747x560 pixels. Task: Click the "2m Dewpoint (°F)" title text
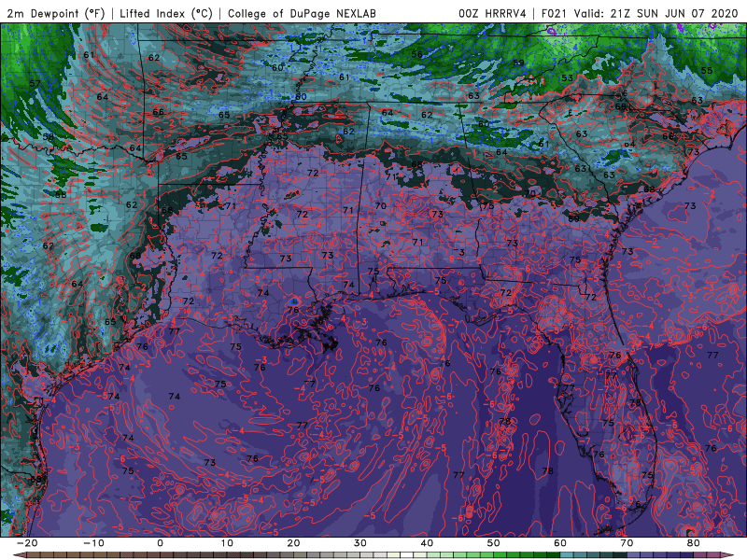pyautogui.click(x=56, y=13)
